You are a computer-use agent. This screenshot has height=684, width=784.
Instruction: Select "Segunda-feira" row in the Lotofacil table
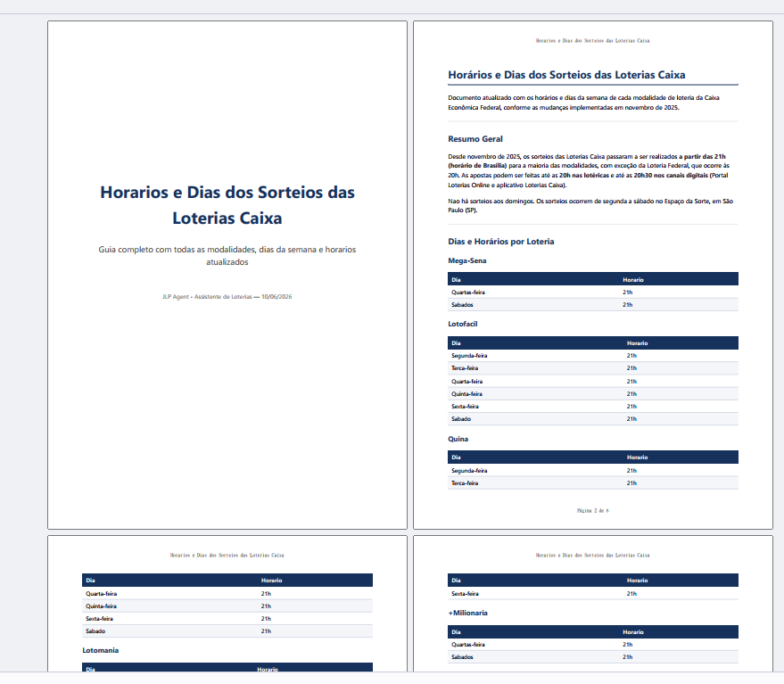point(593,356)
